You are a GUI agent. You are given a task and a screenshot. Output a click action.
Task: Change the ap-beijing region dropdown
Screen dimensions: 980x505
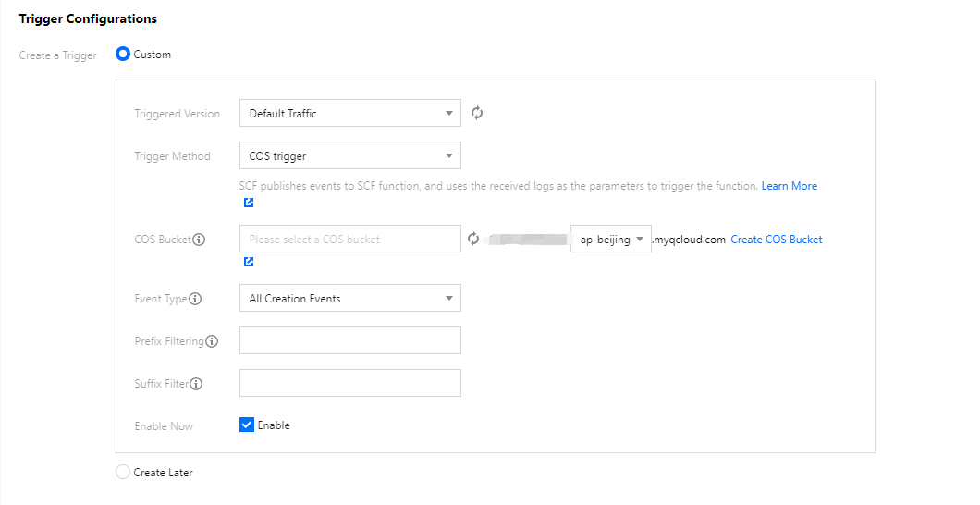coord(611,239)
